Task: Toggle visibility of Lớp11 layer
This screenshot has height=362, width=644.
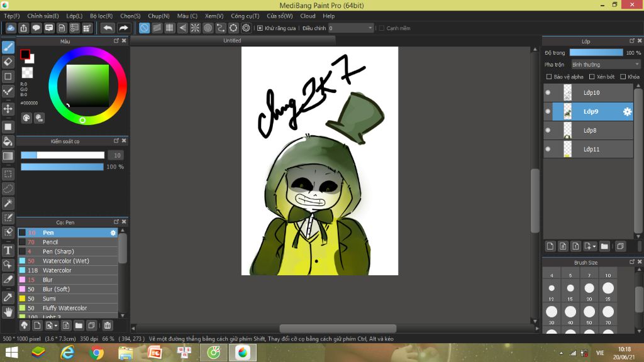Action: click(548, 150)
